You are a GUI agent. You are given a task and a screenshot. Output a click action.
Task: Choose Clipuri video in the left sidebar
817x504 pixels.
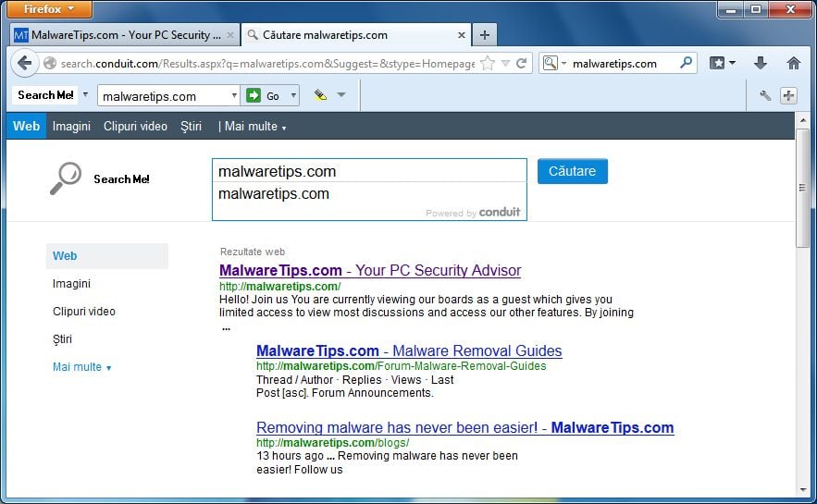click(84, 312)
